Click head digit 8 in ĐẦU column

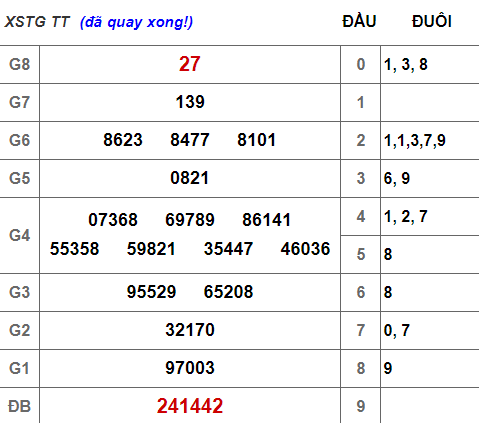pyautogui.click(x=361, y=368)
